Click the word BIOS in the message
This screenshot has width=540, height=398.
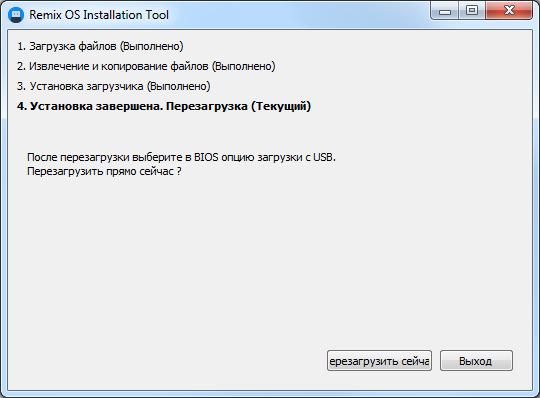click(206, 157)
